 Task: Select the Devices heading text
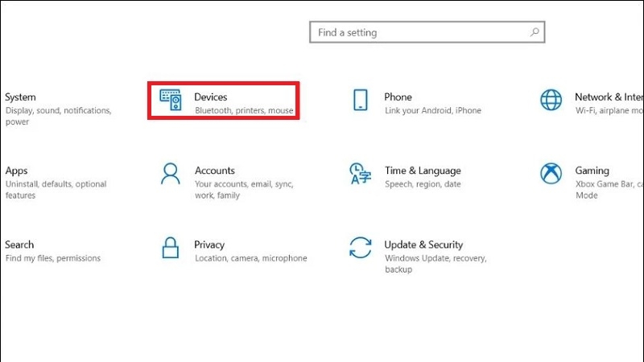[x=211, y=97]
